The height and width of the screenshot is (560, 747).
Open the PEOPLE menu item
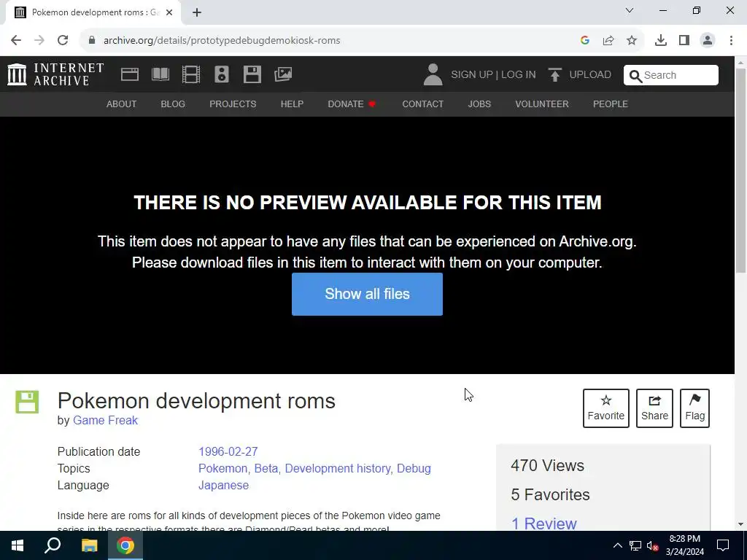[611, 104]
